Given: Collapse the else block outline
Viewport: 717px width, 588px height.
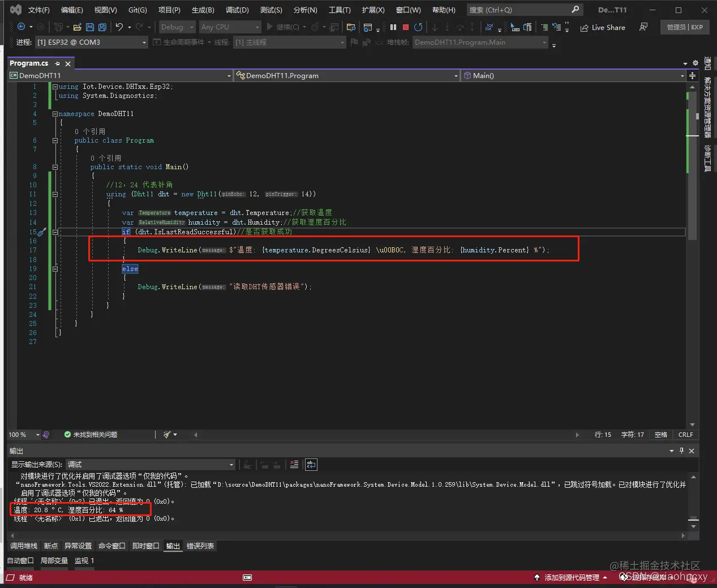Looking at the screenshot, I should 55,269.
